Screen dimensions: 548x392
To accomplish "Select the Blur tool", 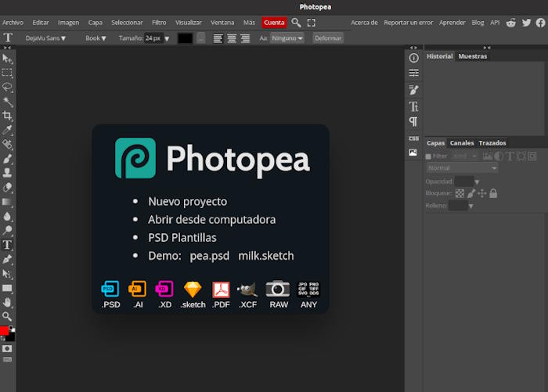I will coord(7,216).
